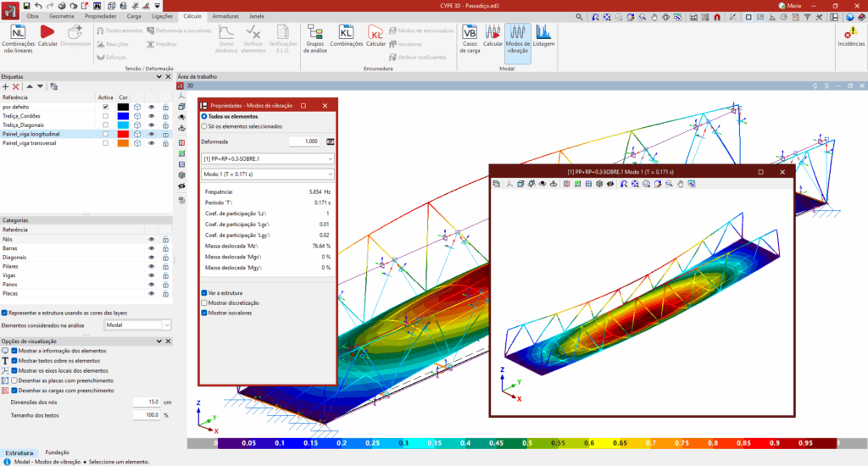Viewport: 868px width, 466px height.
Task: Uncheck 'Ver a estrutura' checkbox
Action: pyautogui.click(x=204, y=292)
